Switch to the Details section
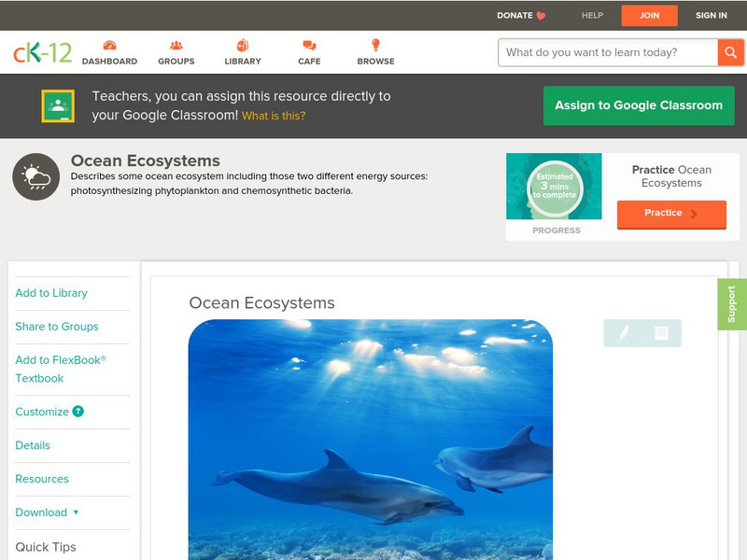Image resolution: width=747 pixels, height=560 pixels. point(35,445)
